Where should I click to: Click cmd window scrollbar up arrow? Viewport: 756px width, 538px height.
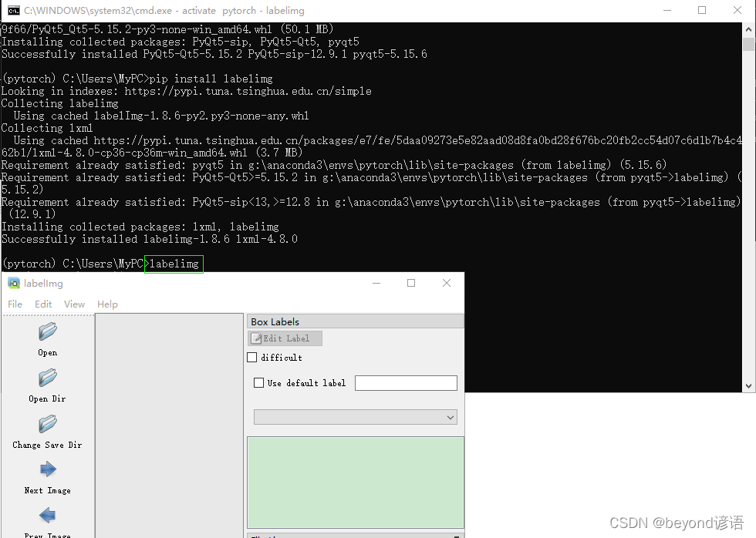748,29
